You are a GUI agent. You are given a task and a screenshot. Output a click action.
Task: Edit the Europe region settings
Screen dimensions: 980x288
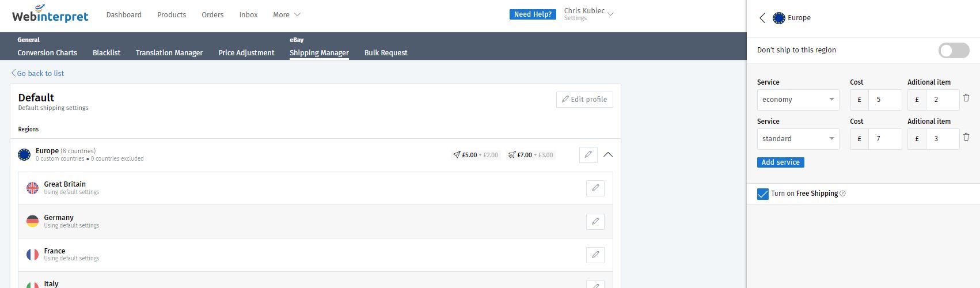coord(588,154)
